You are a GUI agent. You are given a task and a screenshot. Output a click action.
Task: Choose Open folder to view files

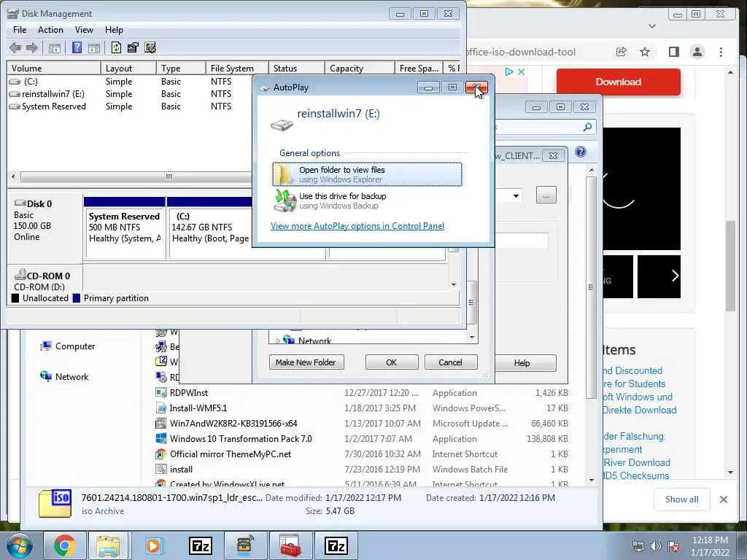367,174
